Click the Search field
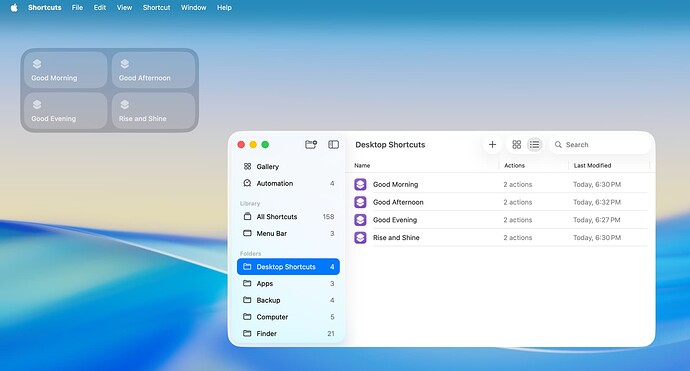The width and height of the screenshot is (690, 371). point(600,144)
